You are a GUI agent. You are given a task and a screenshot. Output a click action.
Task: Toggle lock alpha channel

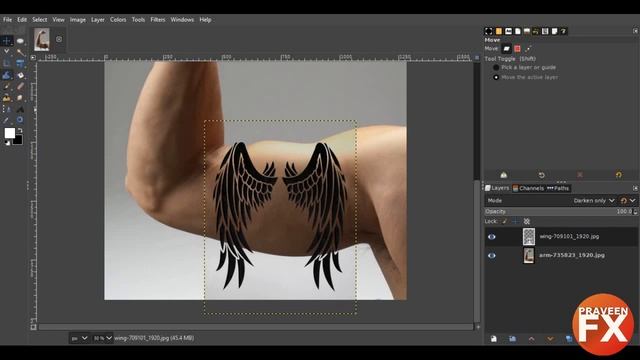point(527,221)
